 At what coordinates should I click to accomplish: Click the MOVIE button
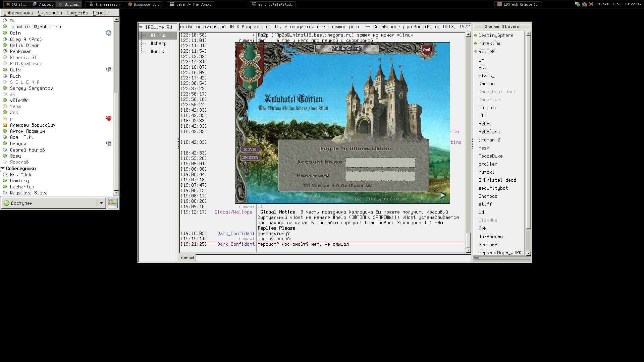(250, 149)
